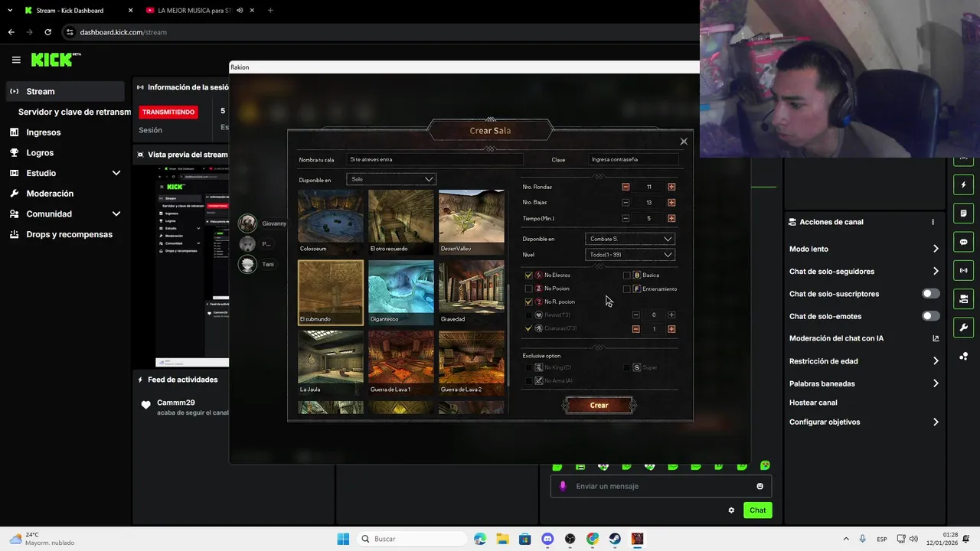Screen dimensions: 980x551
Task: Click the Kick logo
Action: [x=56, y=60]
